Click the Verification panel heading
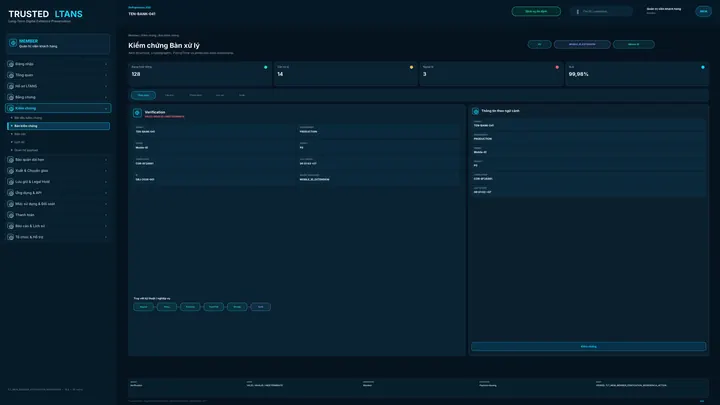The width and height of the screenshot is (720, 405). tap(155, 112)
